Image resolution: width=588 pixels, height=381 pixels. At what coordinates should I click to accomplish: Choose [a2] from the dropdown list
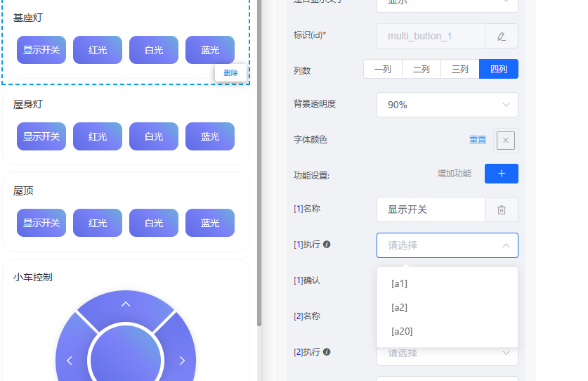tap(447, 307)
